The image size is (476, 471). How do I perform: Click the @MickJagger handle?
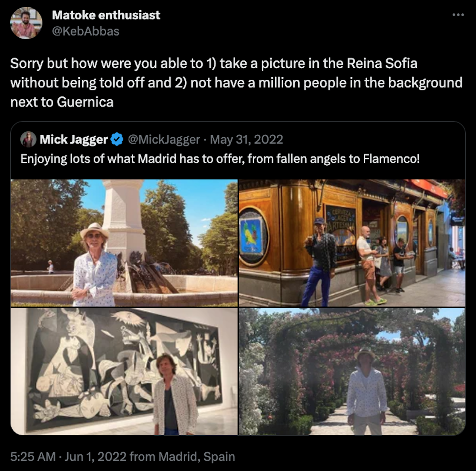tap(164, 140)
